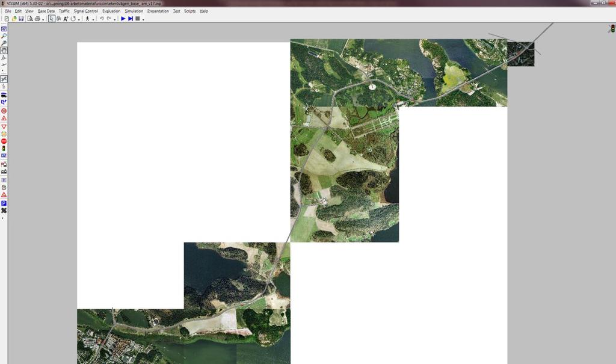616x364 pixels.
Task: Click the airplane fly-through icon
Action: 4,64
